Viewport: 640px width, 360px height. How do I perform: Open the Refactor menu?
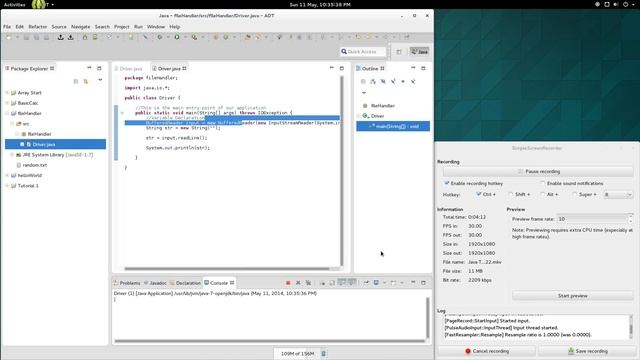click(38, 27)
